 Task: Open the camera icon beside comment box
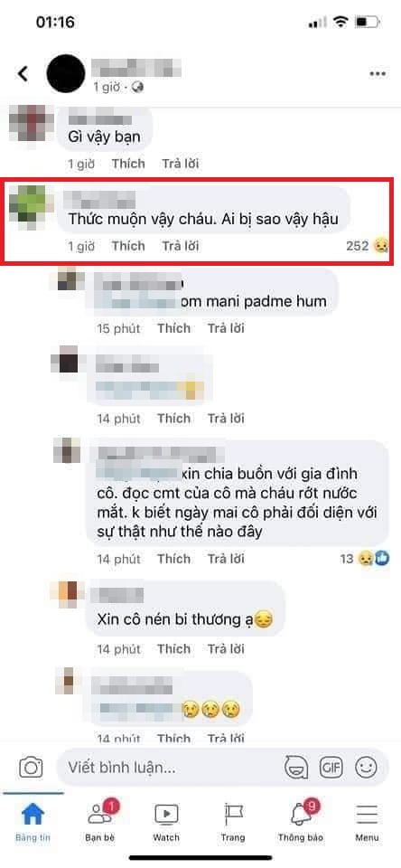[x=31, y=768]
